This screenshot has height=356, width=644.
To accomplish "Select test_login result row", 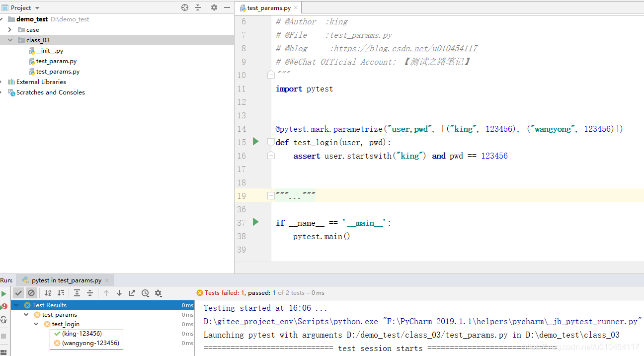I will 66,324.
